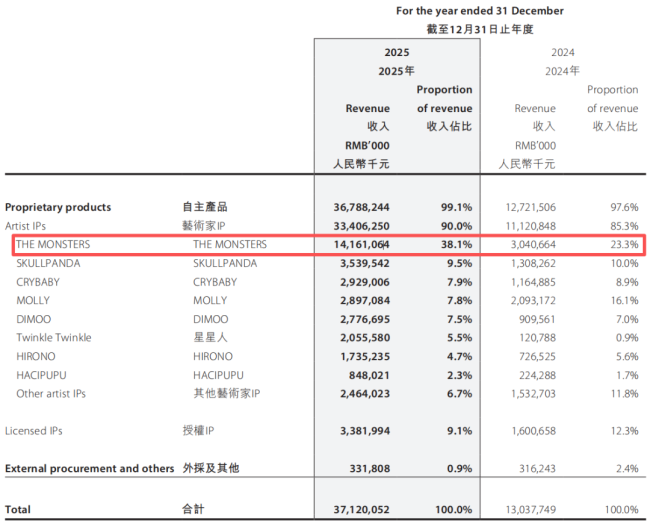Click Licensed IPs 2024 revenue 1,600,658
The height and width of the screenshot is (521, 650).
coord(534,431)
